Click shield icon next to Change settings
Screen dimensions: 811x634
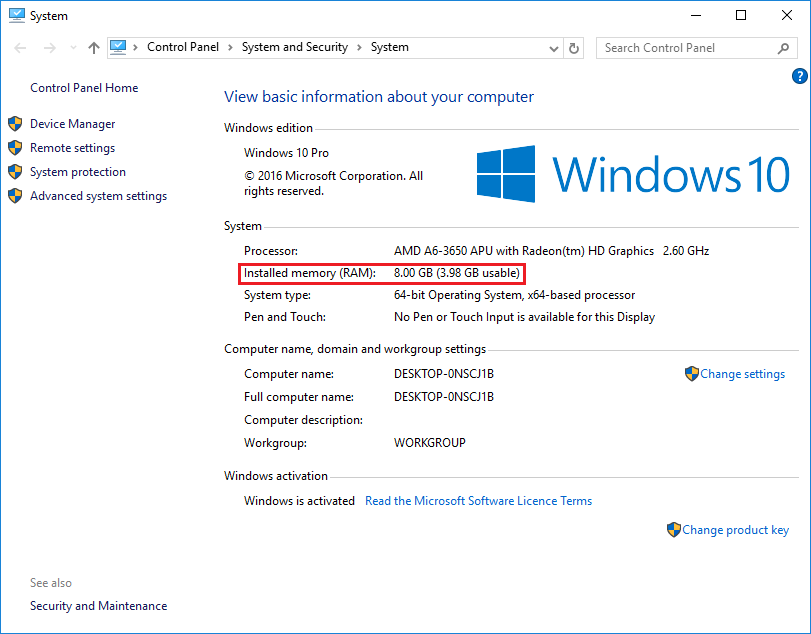click(x=692, y=374)
